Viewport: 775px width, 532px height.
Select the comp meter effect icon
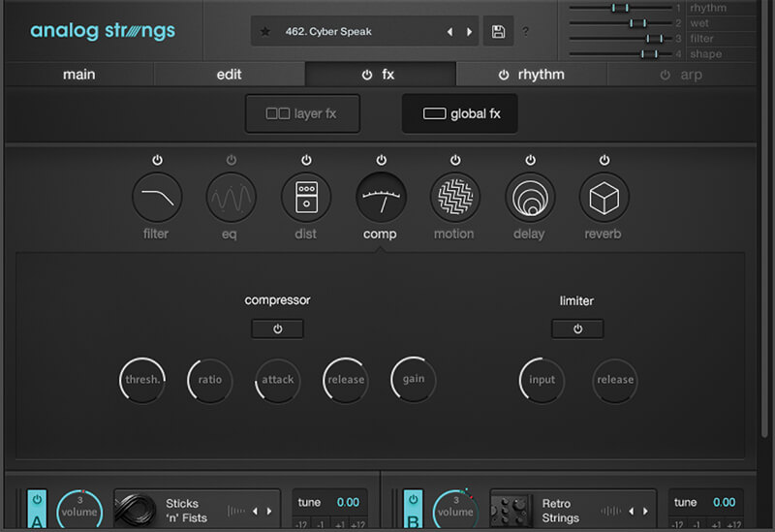[381, 198]
